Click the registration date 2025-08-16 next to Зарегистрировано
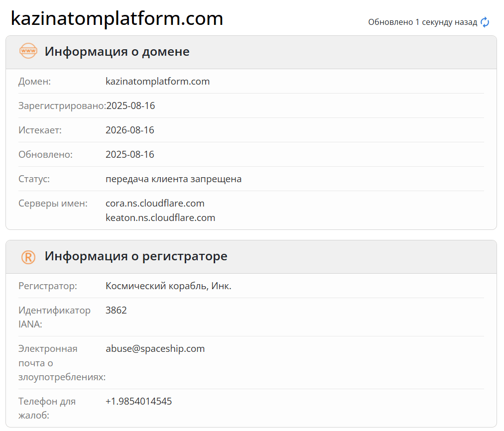The image size is (504, 431). point(130,106)
